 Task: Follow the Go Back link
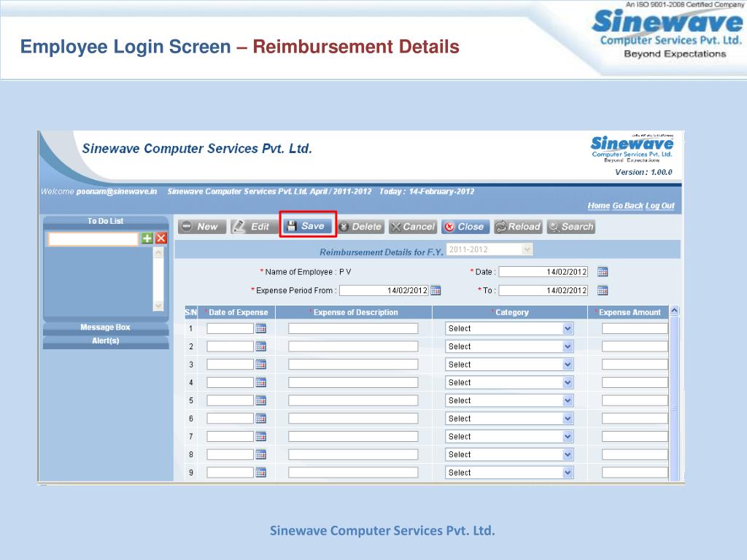tap(627, 206)
